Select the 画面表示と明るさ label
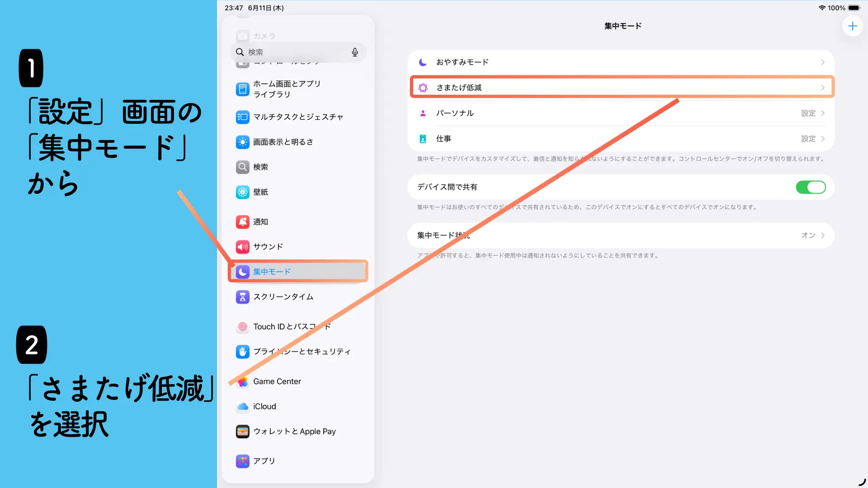The width and height of the screenshot is (868, 488). coord(283,142)
